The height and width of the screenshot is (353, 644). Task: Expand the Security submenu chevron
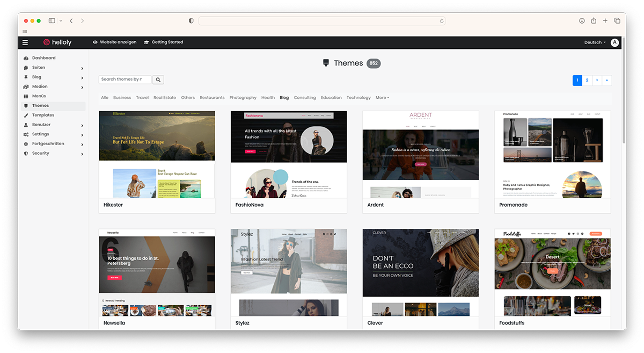coord(82,154)
